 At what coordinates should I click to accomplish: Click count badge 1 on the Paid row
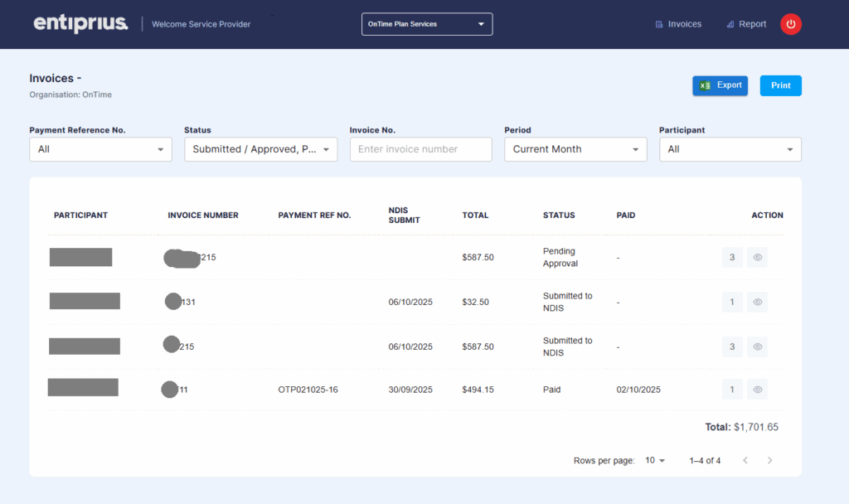[x=731, y=390]
